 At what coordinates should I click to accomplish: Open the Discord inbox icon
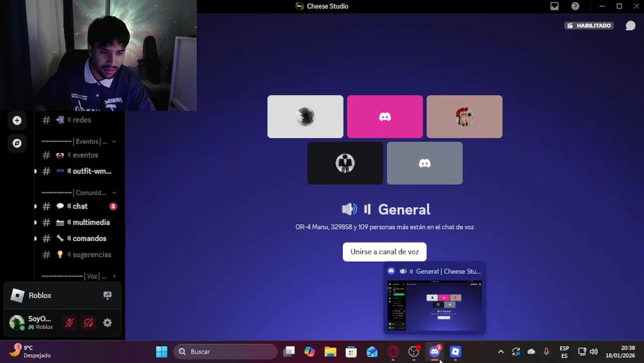tap(554, 6)
